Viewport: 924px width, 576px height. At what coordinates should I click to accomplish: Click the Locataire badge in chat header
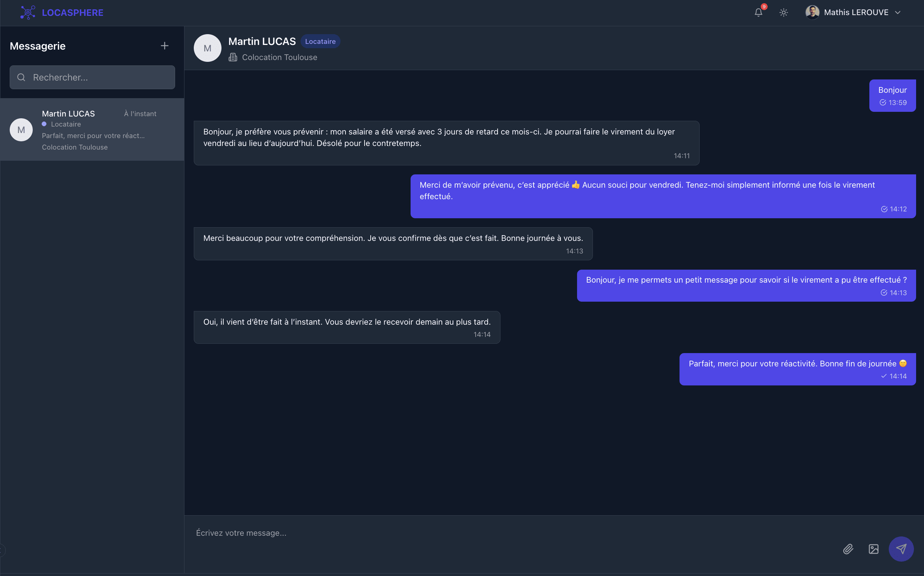click(320, 41)
